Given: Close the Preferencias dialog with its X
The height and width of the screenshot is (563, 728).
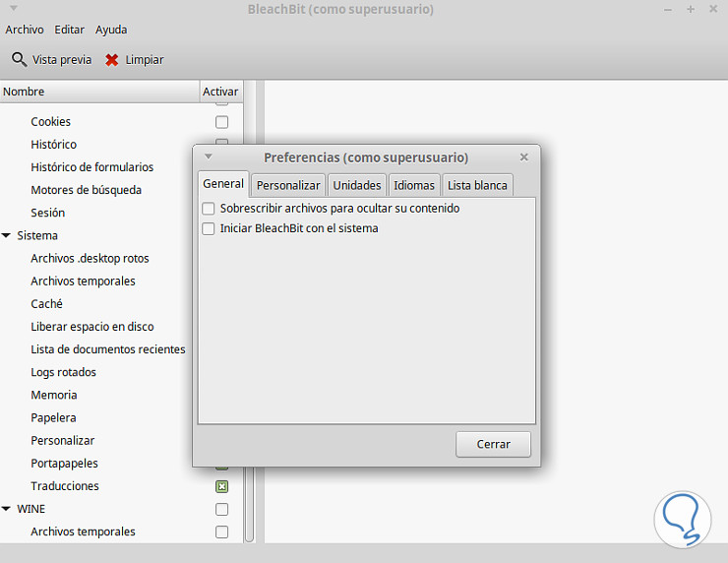Looking at the screenshot, I should pyautogui.click(x=524, y=157).
